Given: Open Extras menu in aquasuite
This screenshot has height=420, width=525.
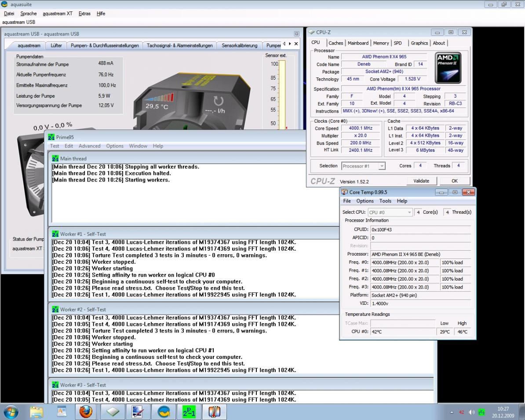Looking at the screenshot, I should click(x=84, y=13).
